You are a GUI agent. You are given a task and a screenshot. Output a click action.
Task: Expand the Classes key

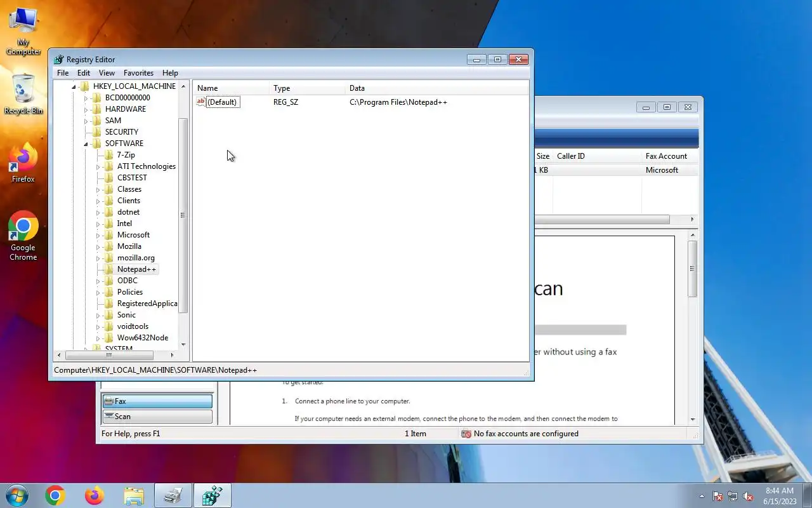tap(98, 189)
